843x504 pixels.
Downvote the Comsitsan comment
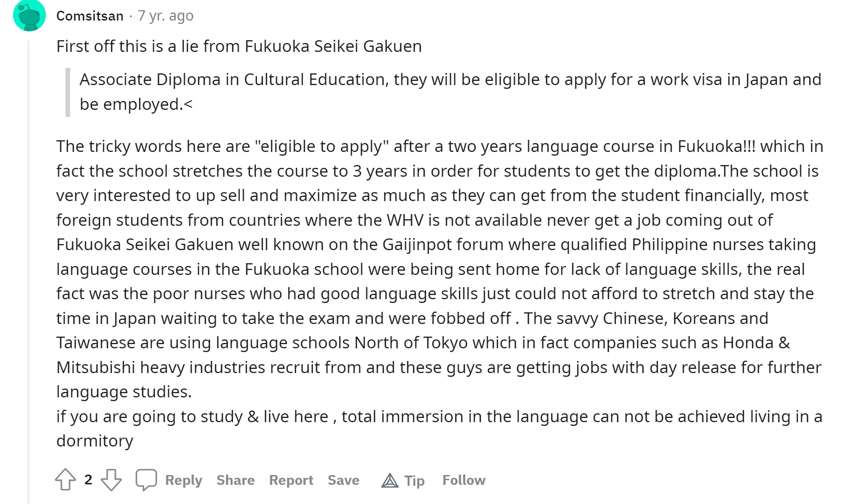(x=111, y=480)
